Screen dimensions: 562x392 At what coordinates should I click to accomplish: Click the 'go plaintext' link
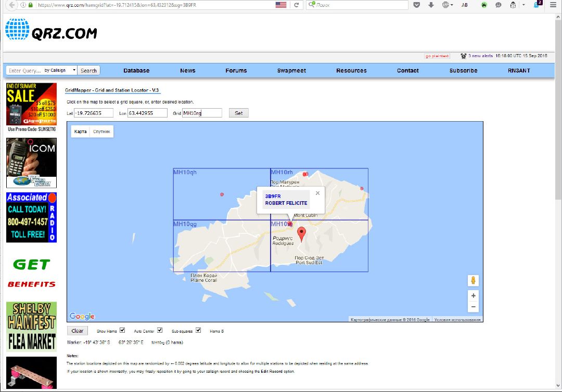[437, 56]
